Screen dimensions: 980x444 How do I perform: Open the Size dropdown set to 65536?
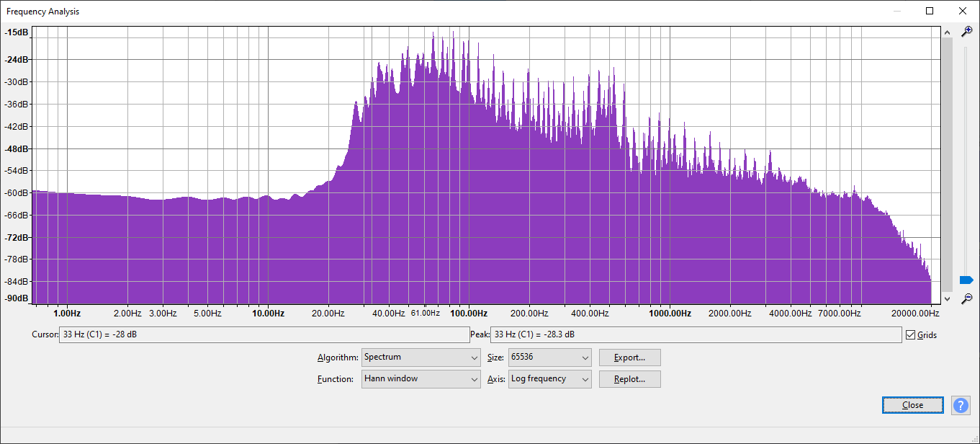click(549, 358)
